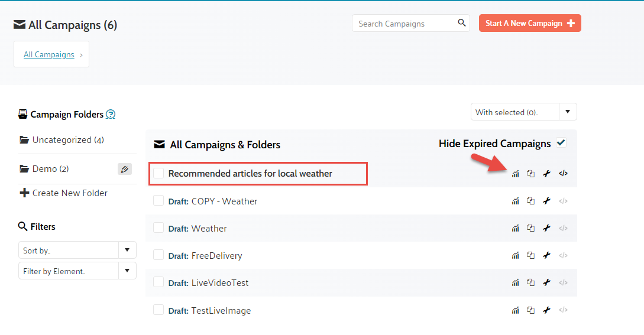Image resolution: width=644 pixels, height=335 pixels.
Task: Select the Demo folder
Action: point(45,169)
